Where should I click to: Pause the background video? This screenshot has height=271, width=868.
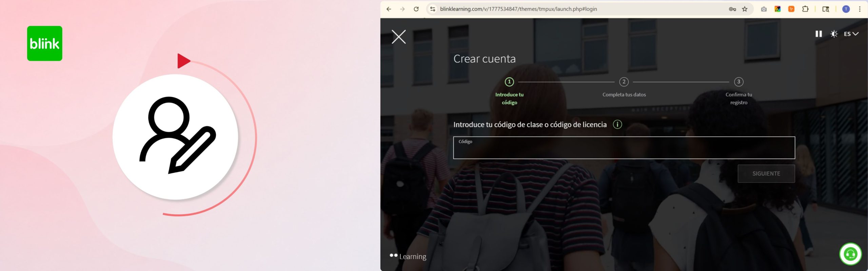click(818, 34)
